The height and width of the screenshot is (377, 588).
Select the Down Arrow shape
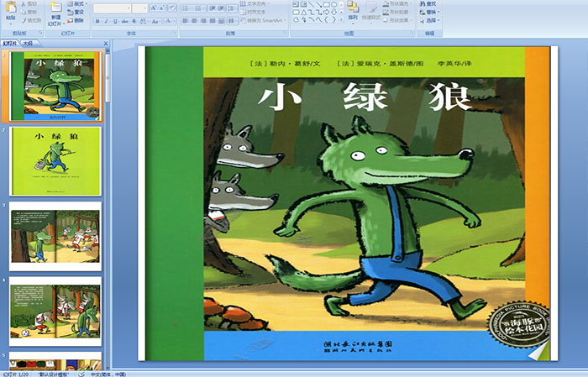[333, 13]
